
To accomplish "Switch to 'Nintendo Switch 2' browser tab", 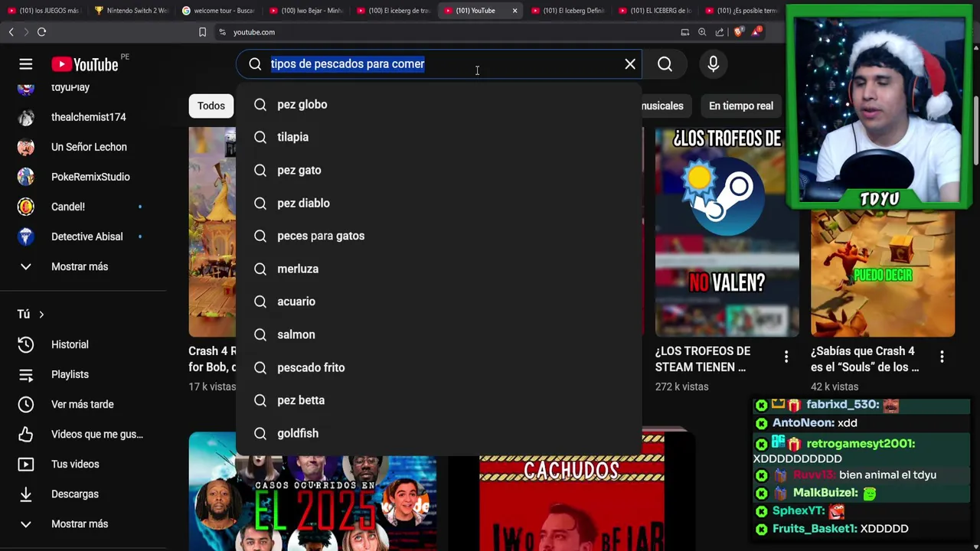I will click(131, 11).
